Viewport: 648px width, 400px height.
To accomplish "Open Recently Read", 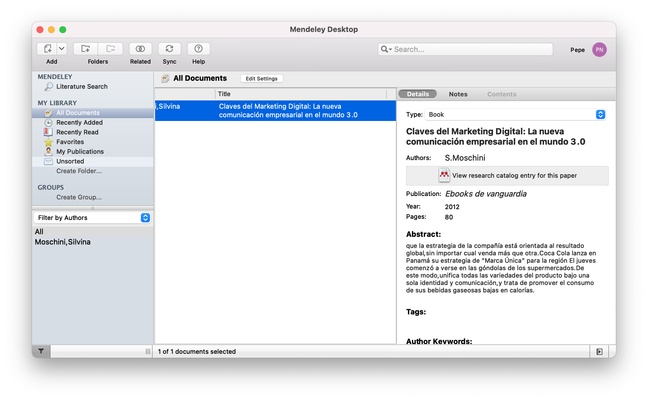I will point(77,132).
